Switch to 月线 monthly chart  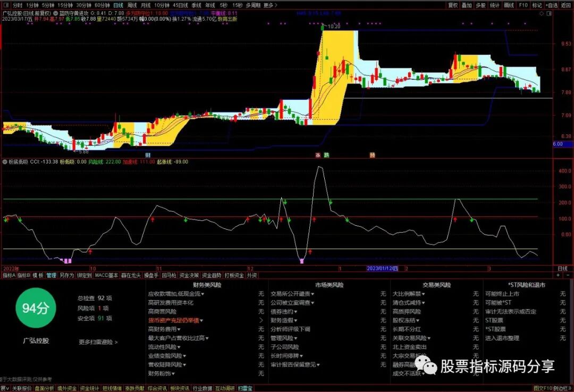[x=145, y=5]
